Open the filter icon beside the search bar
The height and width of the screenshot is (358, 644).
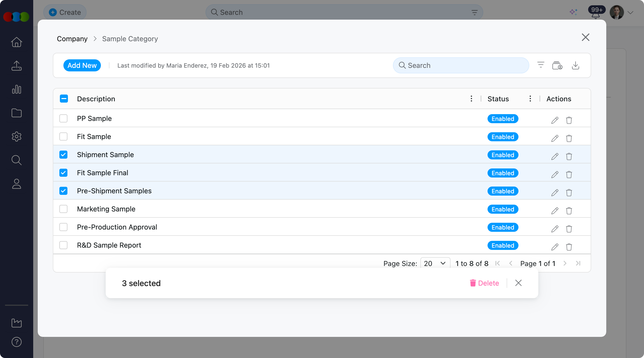pyautogui.click(x=540, y=65)
